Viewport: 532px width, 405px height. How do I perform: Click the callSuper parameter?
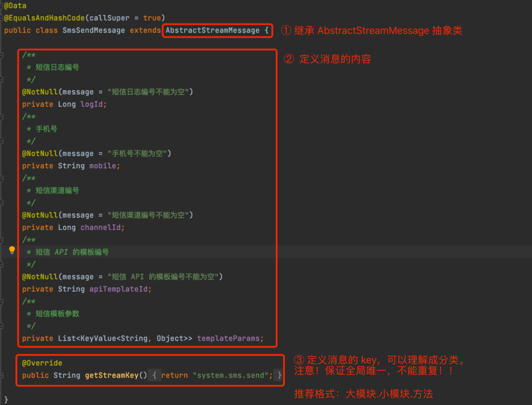point(109,17)
